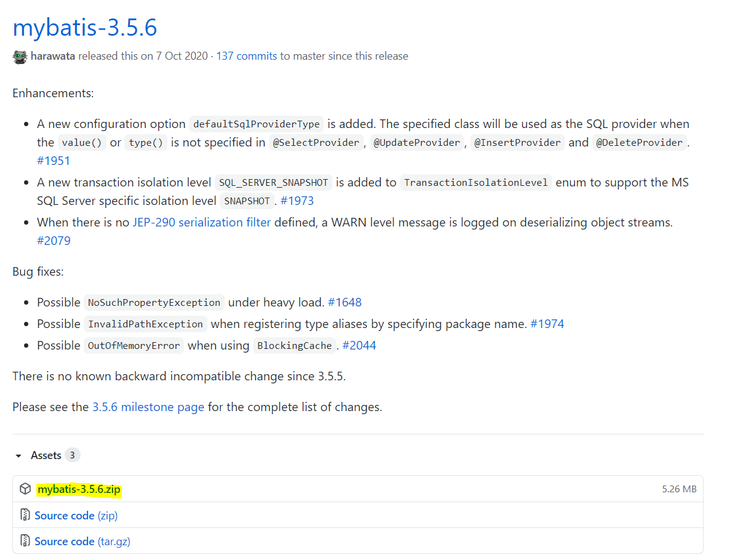Download Source code (zip)
Screen dimensions: 735x560
coord(76,516)
